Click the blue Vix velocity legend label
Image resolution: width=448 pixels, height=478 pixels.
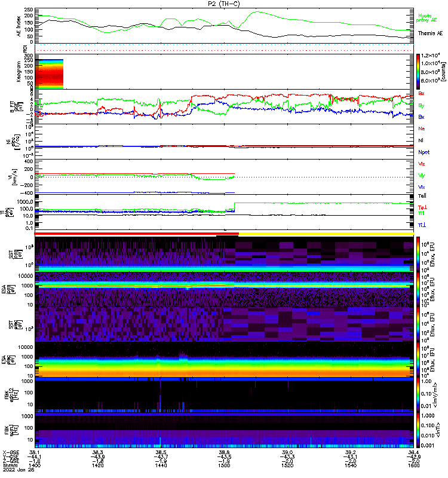pos(422,187)
